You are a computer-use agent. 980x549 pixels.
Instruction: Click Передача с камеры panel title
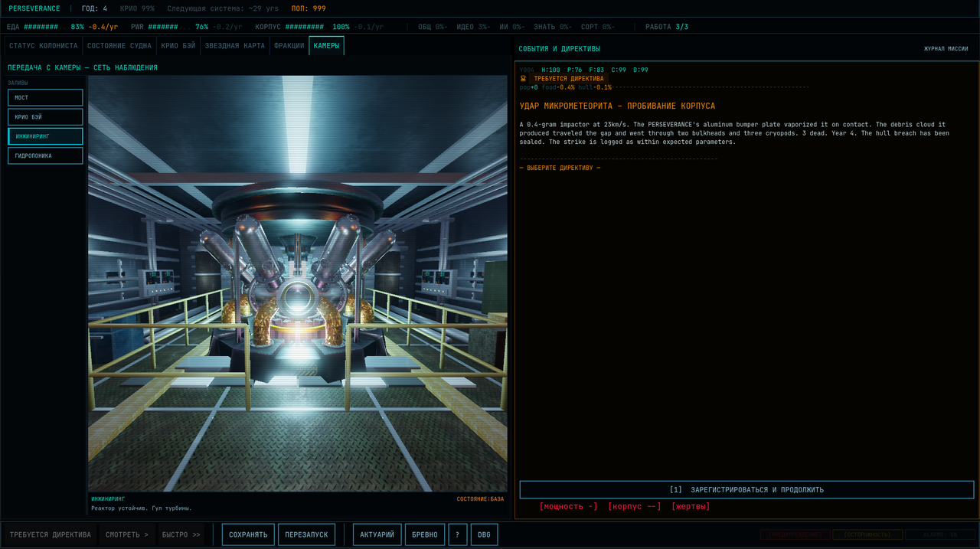(83, 67)
